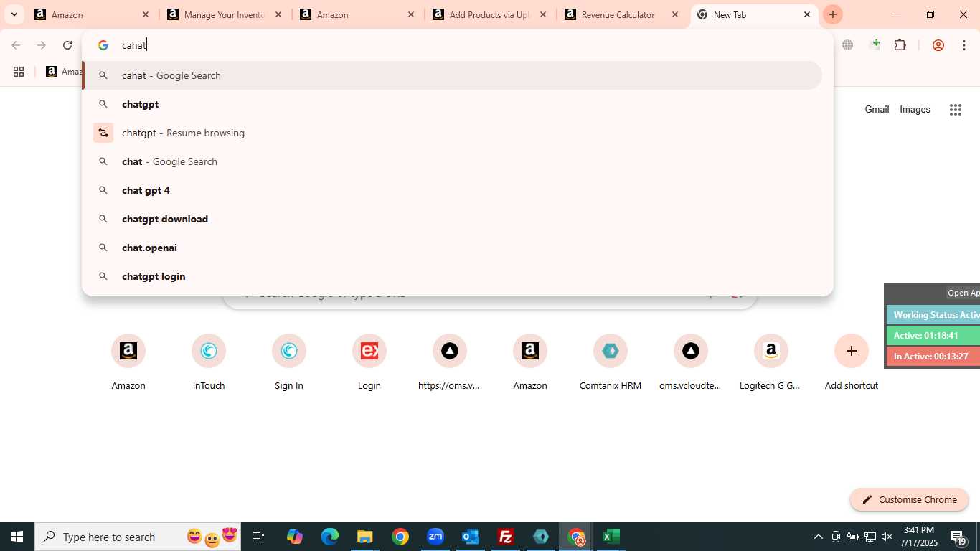Click the green plus extension icon
Screen dimensions: 980x551
pos(875,45)
